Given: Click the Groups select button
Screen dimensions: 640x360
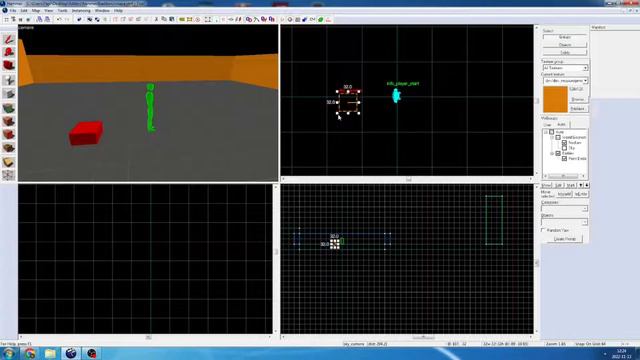Looking at the screenshot, I should tap(565, 37).
